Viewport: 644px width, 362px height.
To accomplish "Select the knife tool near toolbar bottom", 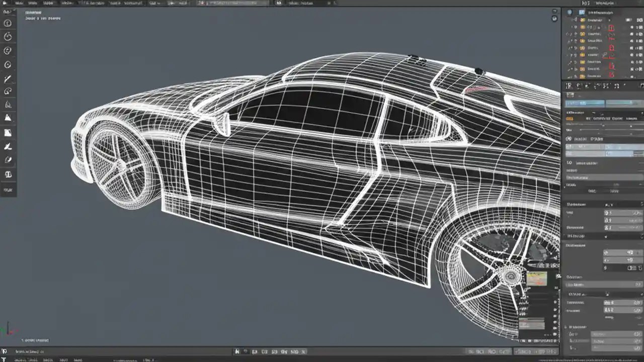I will point(8,146).
